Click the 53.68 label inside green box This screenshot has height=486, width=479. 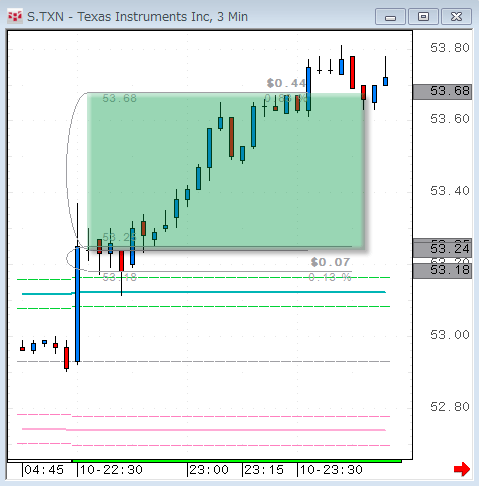point(119,98)
